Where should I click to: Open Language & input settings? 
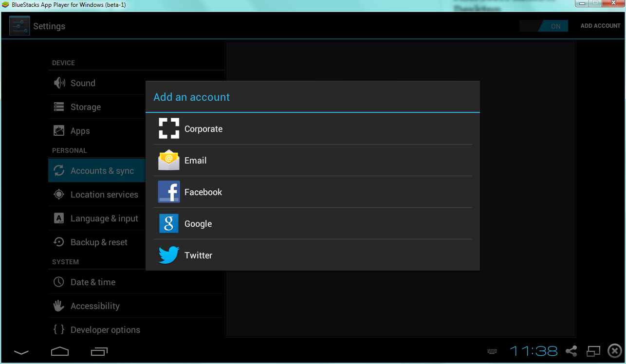click(136, 218)
